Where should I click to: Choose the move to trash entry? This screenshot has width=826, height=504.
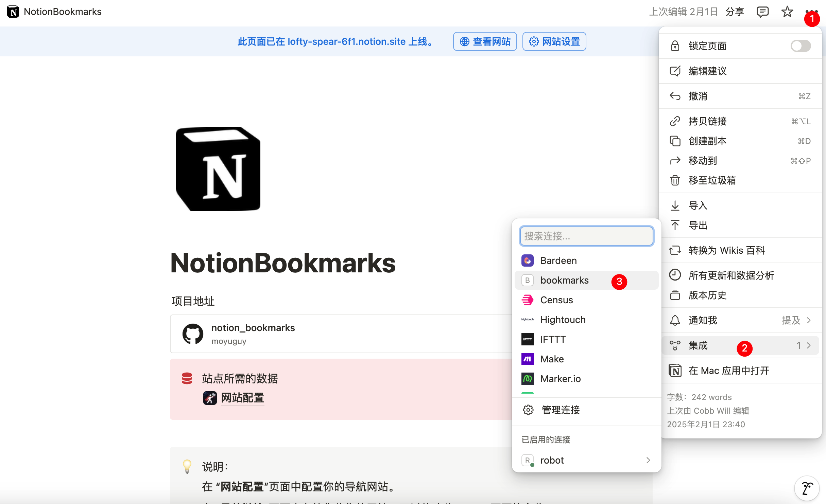[x=740, y=180]
